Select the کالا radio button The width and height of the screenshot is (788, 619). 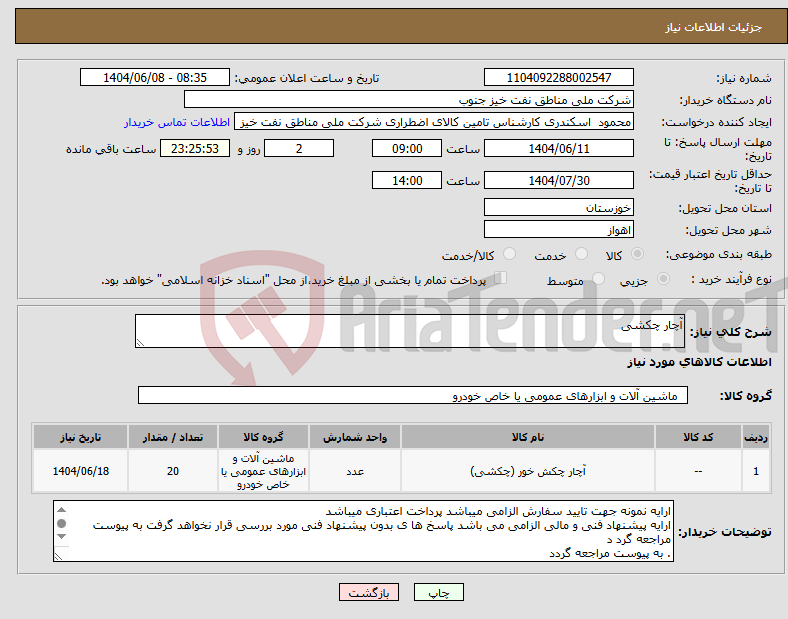(637, 254)
